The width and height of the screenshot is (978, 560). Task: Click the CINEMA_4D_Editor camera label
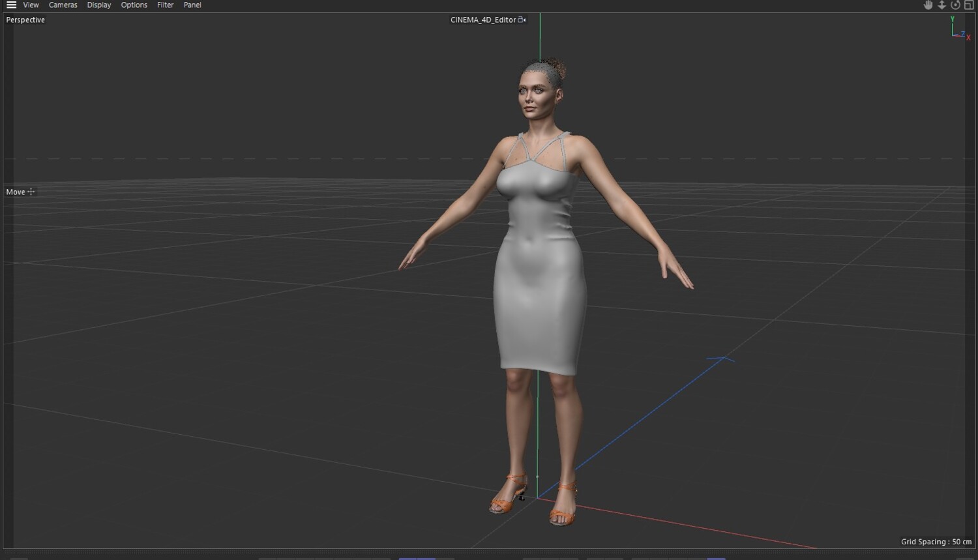point(483,20)
